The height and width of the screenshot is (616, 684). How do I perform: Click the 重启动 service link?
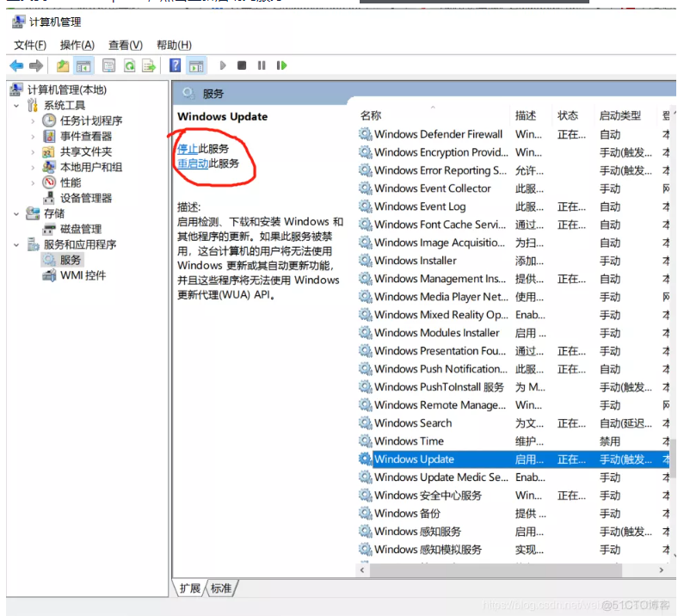pos(193,163)
